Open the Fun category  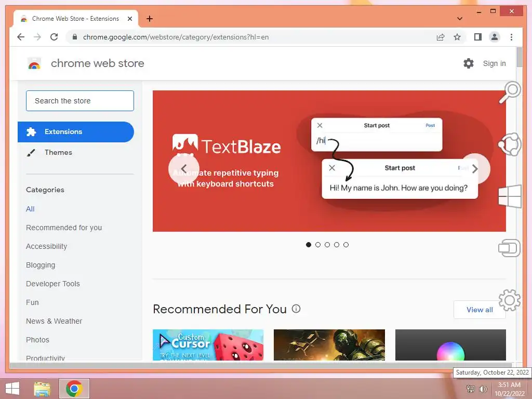(32, 302)
